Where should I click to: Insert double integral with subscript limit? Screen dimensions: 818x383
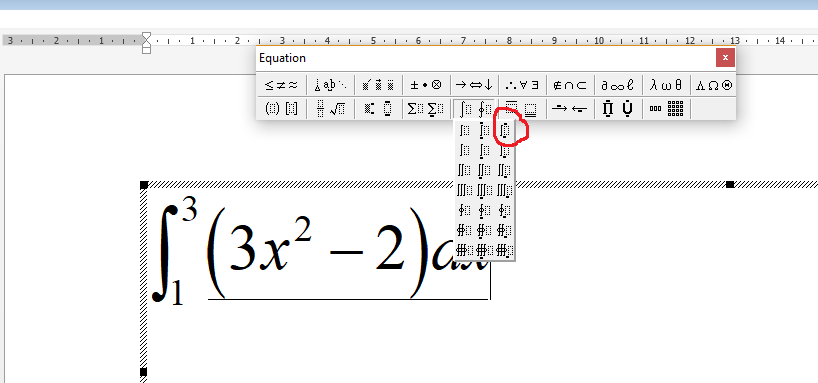(504, 171)
